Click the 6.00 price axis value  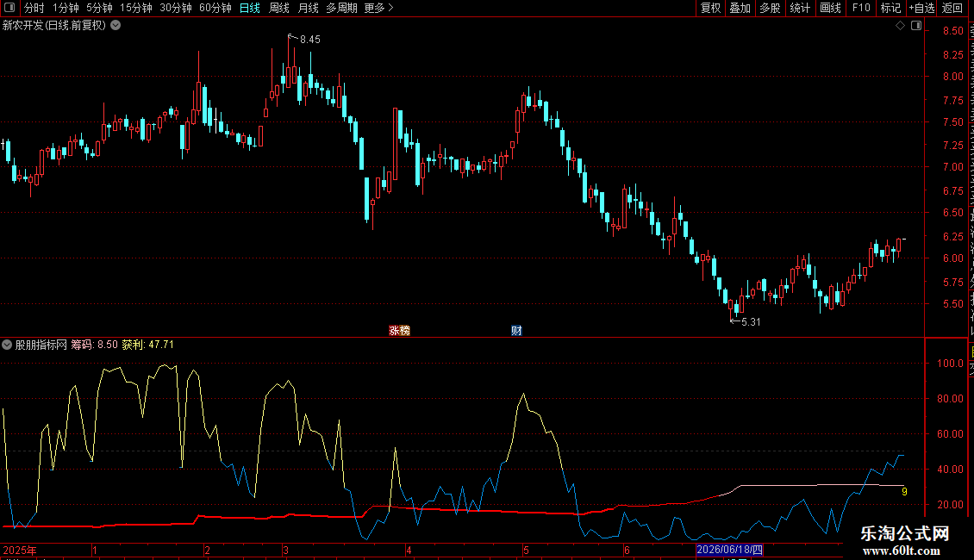pyautogui.click(x=953, y=258)
